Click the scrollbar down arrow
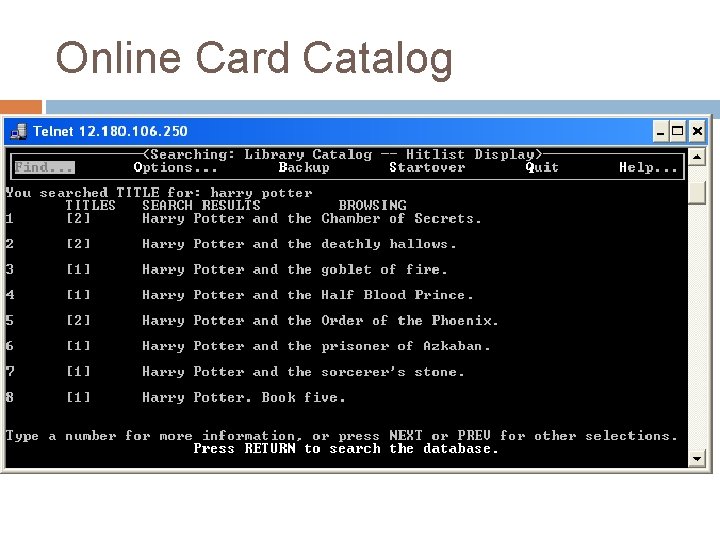The image size is (720, 540). tap(697, 458)
